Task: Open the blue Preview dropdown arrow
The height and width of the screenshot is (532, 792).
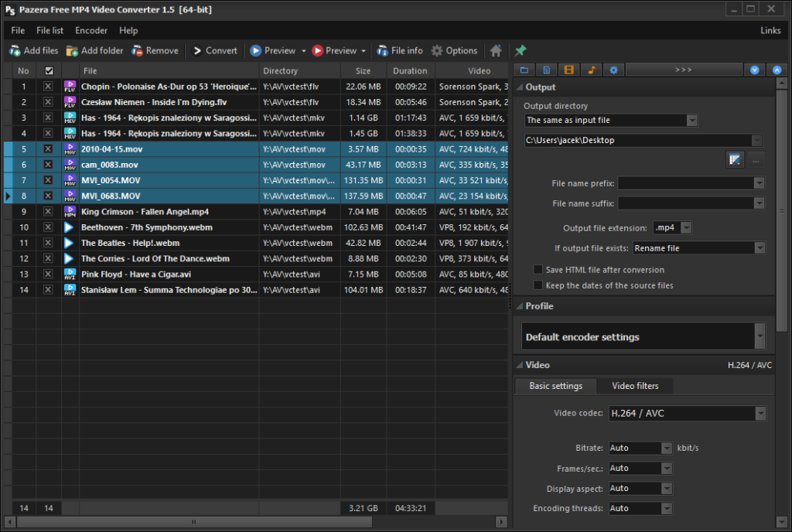Action: click(303, 51)
